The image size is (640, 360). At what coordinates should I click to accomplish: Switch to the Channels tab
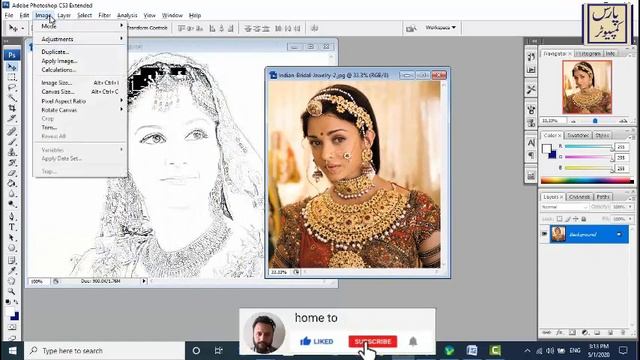(579, 197)
